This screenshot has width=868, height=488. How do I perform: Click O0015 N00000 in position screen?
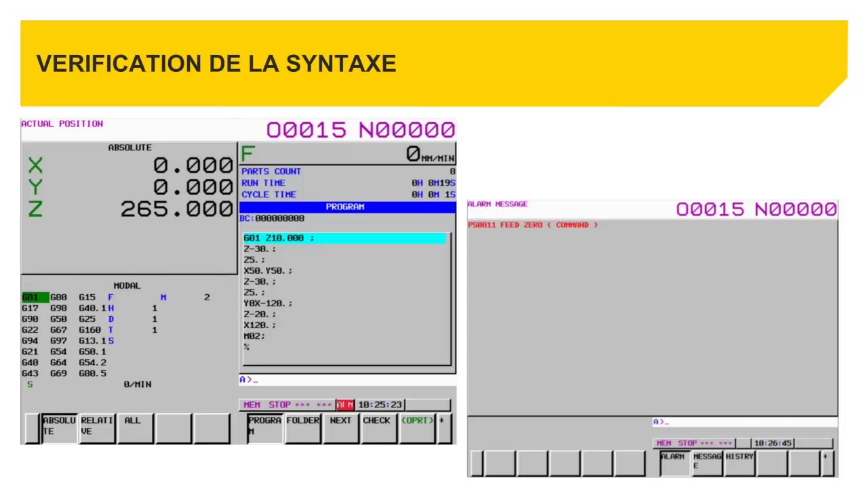360,130
